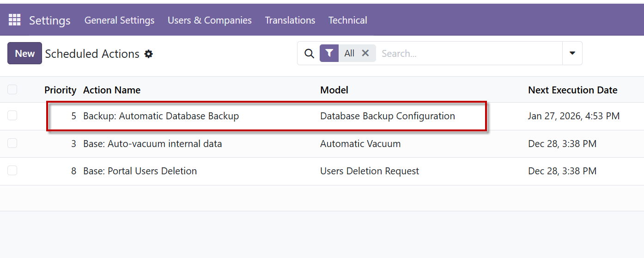Viewport: 644px width, 258px height.
Task: Click the purple filter funnel icon
Action: pyautogui.click(x=329, y=53)
